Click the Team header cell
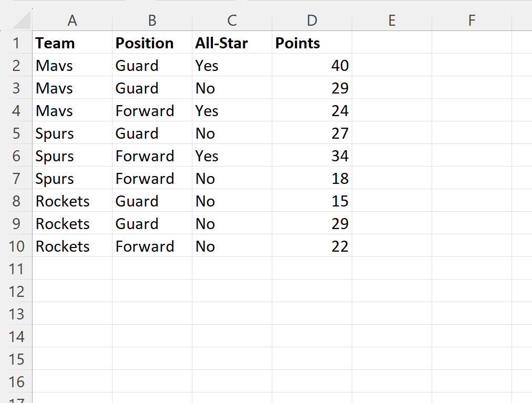 (x=72, y=43)
